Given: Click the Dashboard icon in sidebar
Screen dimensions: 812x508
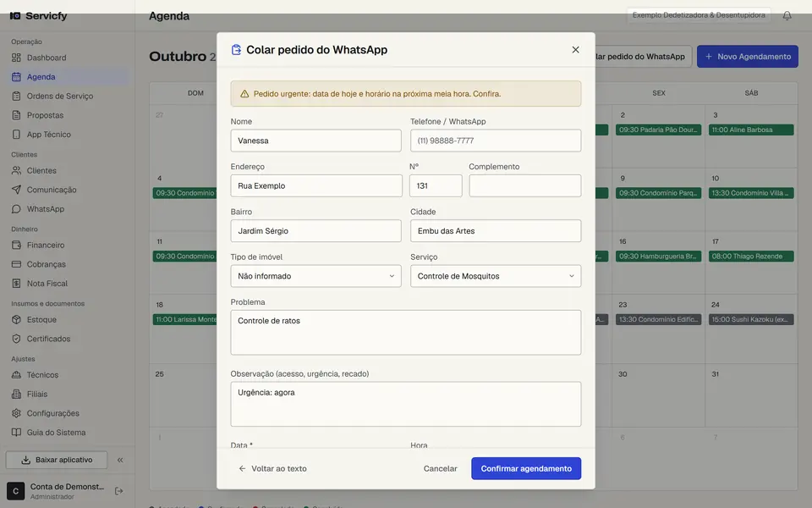Looking at the screenshot, I should click(17, 58).
